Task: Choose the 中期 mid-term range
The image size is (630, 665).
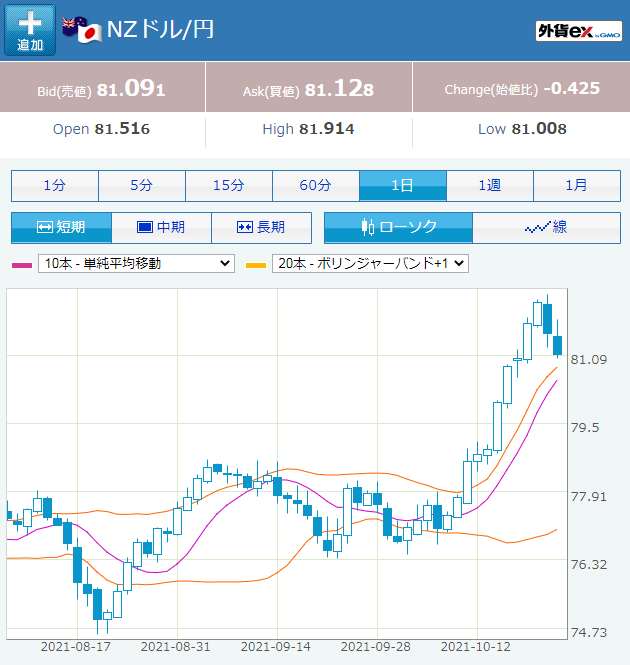Action: click(161, 228)
